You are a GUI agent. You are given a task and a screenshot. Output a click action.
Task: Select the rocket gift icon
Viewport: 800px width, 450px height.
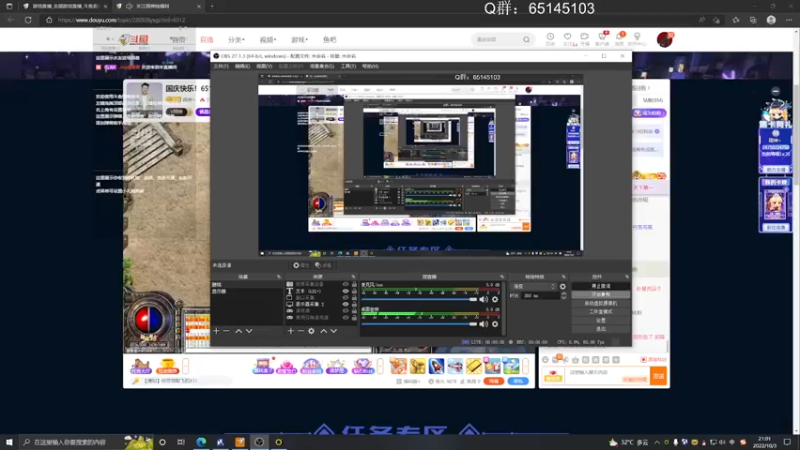coord(436,366)
